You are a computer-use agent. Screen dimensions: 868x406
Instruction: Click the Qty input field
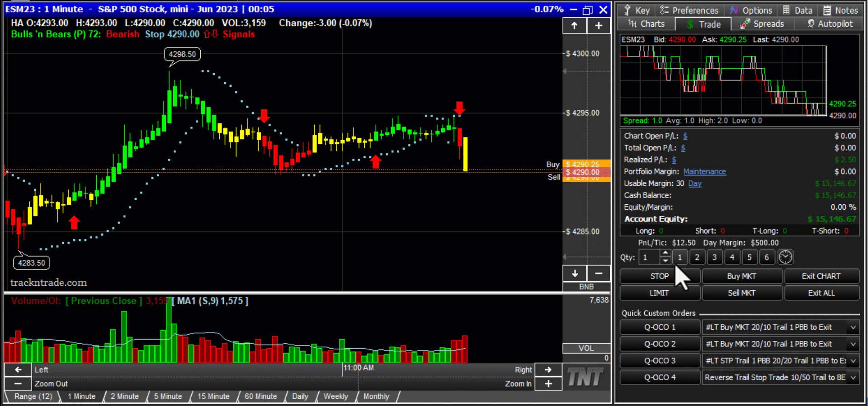pyautogui.click(x=649, y=257)
